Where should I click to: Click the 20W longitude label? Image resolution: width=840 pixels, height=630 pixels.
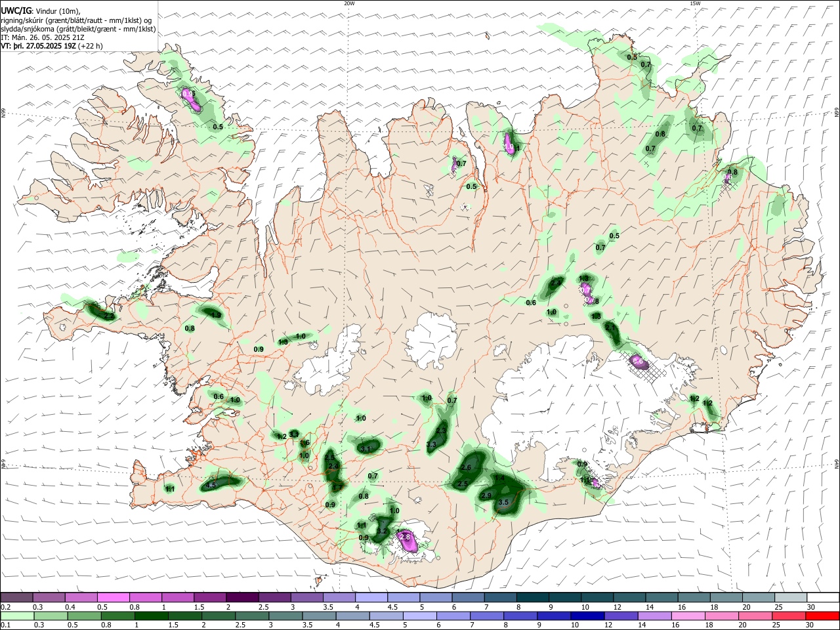tap(349, 3)
